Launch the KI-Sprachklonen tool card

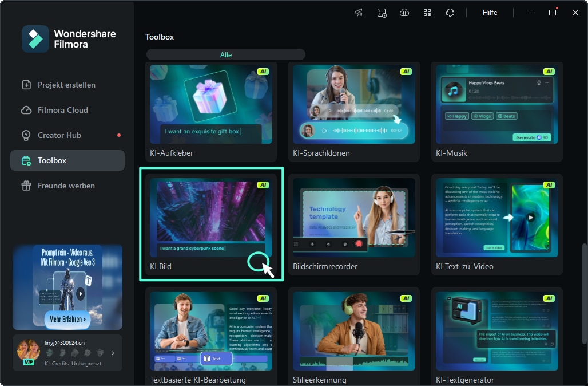pyautogui.click(x=354, y=112)
